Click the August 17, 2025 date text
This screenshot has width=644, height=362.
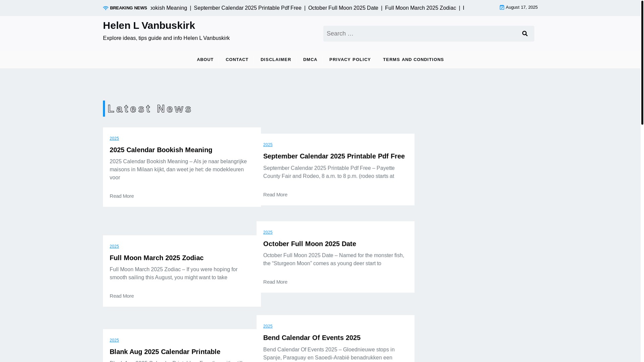(x=522, y=7)
